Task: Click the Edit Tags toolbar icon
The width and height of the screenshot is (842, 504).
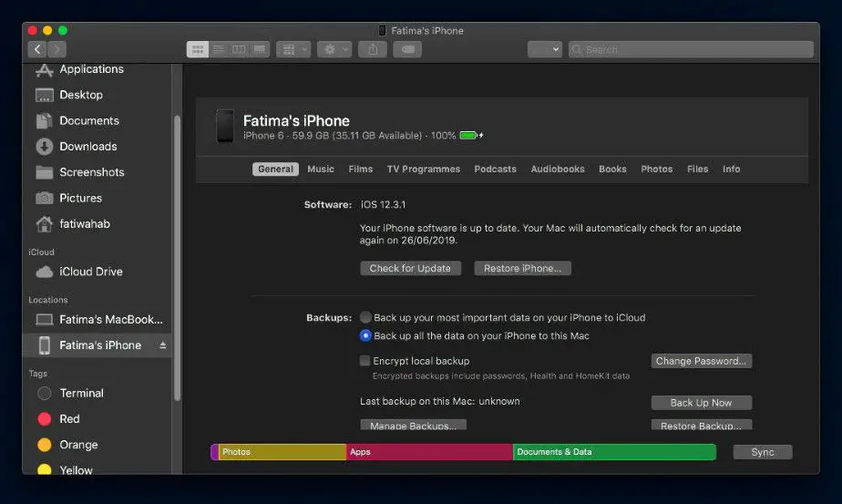Action: 407,49
